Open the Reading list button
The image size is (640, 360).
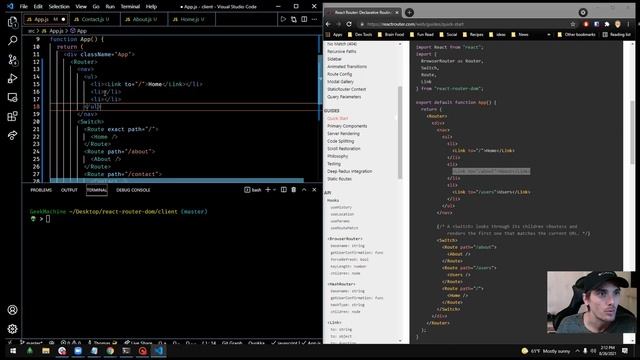617,35
